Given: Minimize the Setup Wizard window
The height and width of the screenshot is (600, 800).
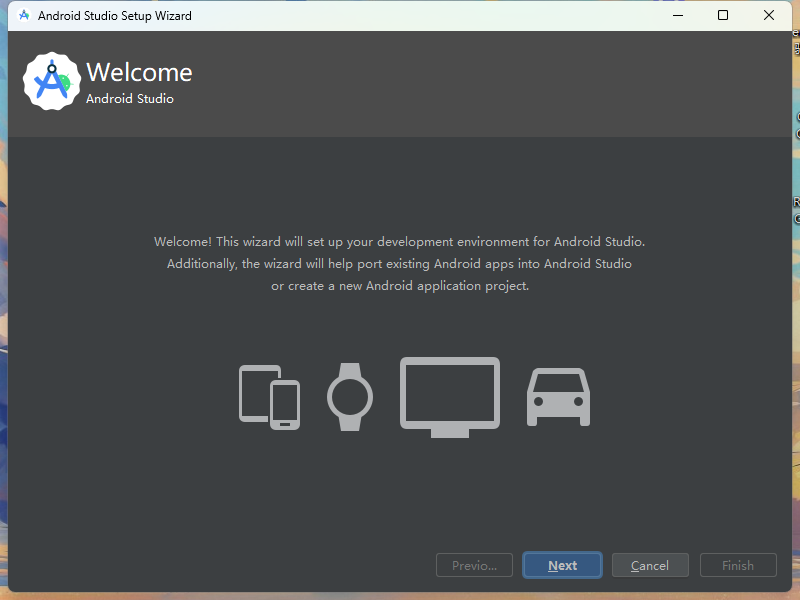Looking at the screenshot, I should click(x=678, y=15).
